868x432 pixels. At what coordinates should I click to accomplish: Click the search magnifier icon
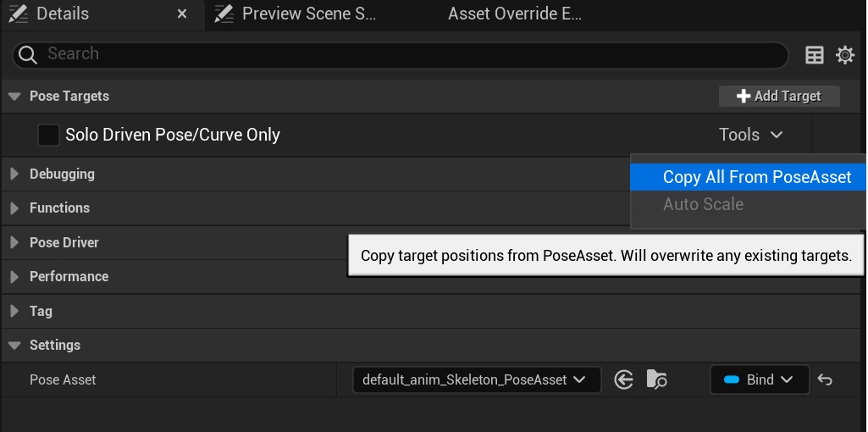point(29,55)
